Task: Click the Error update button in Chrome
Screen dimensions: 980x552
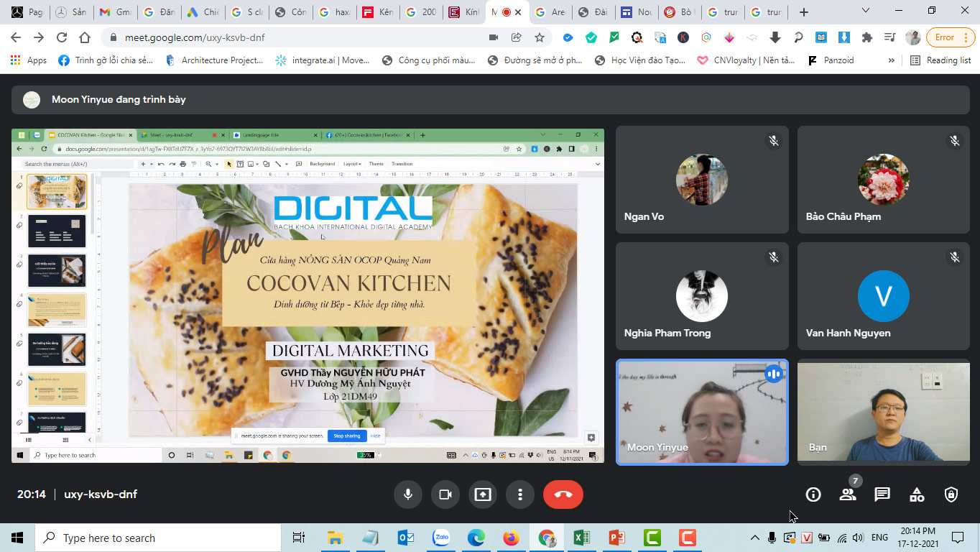Action: click(x=951, y=37)
